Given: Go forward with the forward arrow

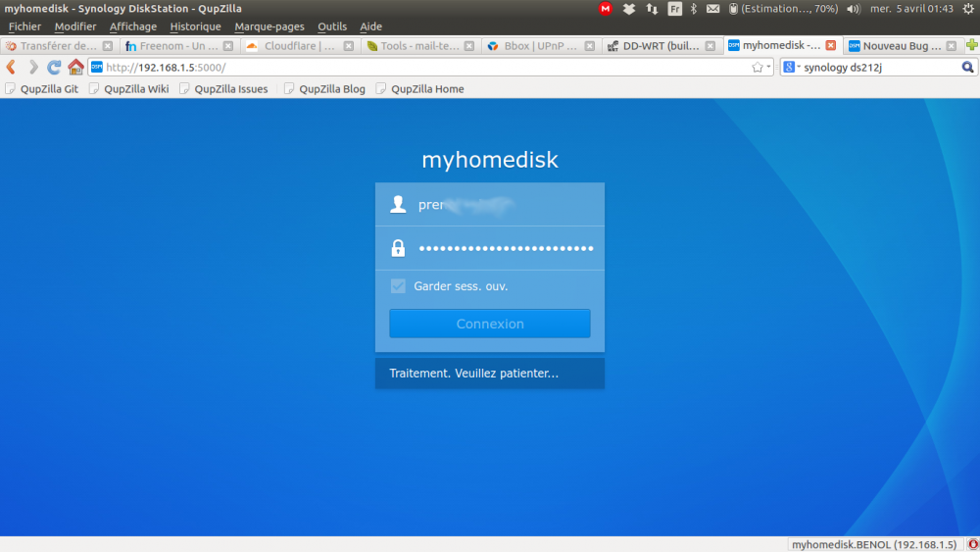Looking at the screenshot, I should pyautogui.click(x=33, y=67).
